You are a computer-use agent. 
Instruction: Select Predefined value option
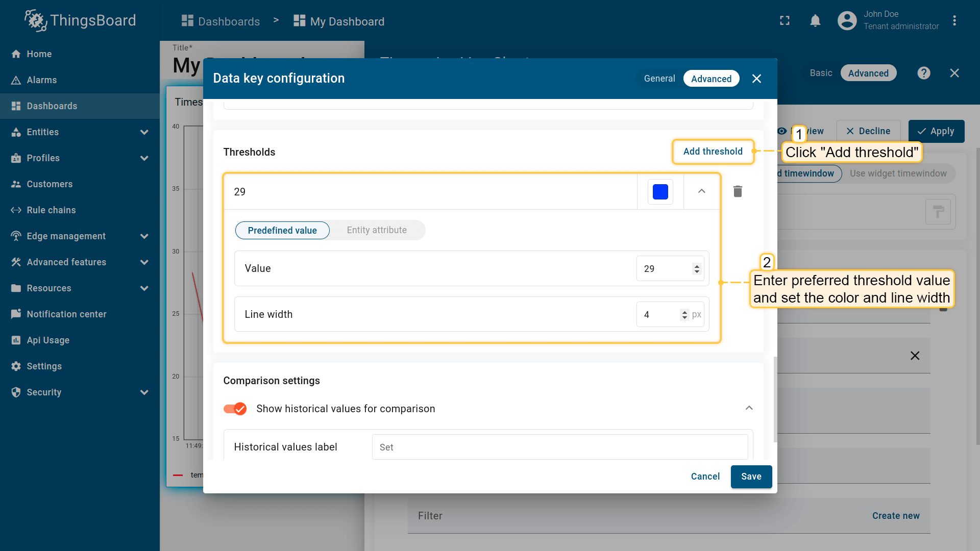point(282,231)
